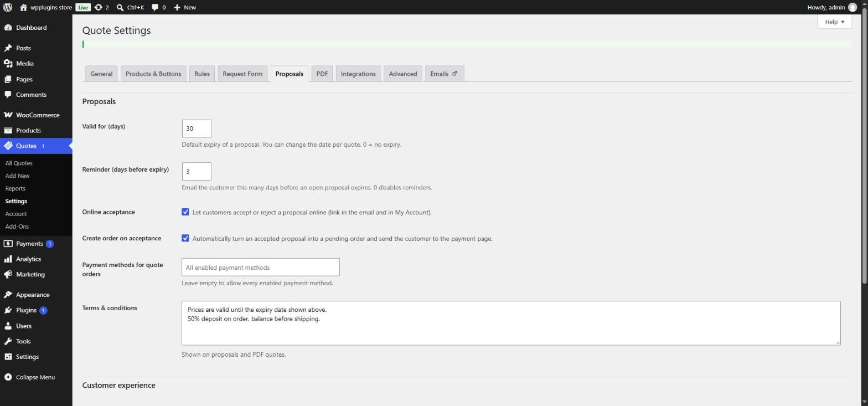Viewport: 868px width, 406px height.
Task: Click the Quotes count badge
Action: tap(43, 146)
